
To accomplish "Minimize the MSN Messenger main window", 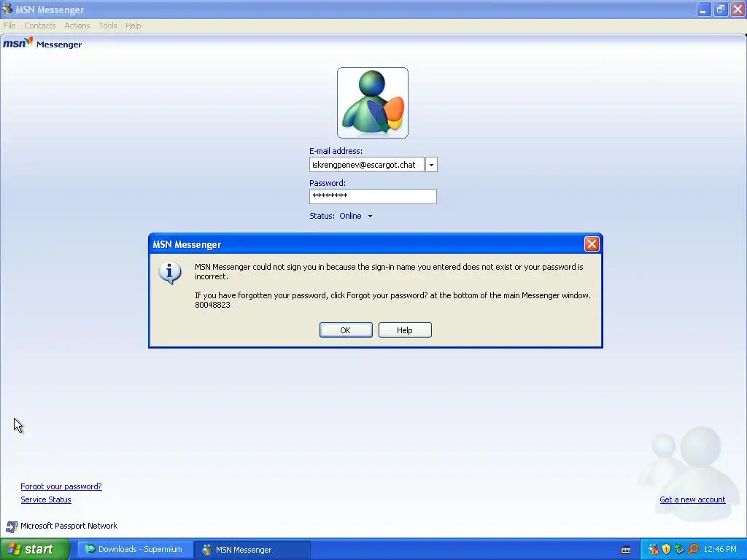I will coord(703,9).
